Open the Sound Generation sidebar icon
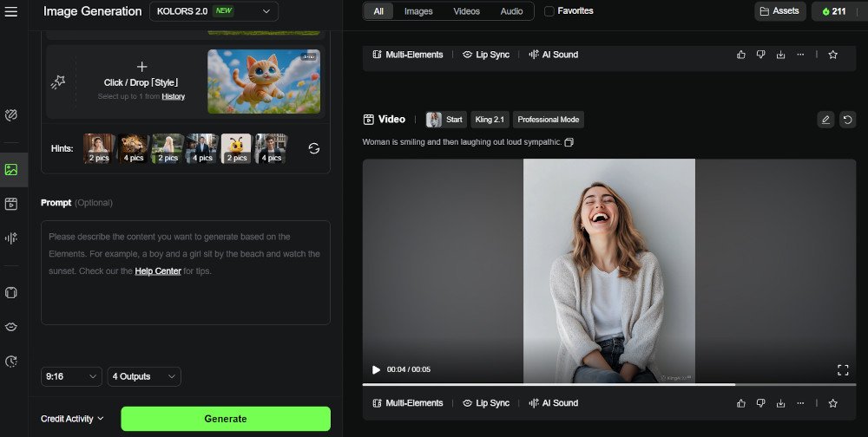The width and height of the screenshot is (868, 437). [x=11, y=238]
